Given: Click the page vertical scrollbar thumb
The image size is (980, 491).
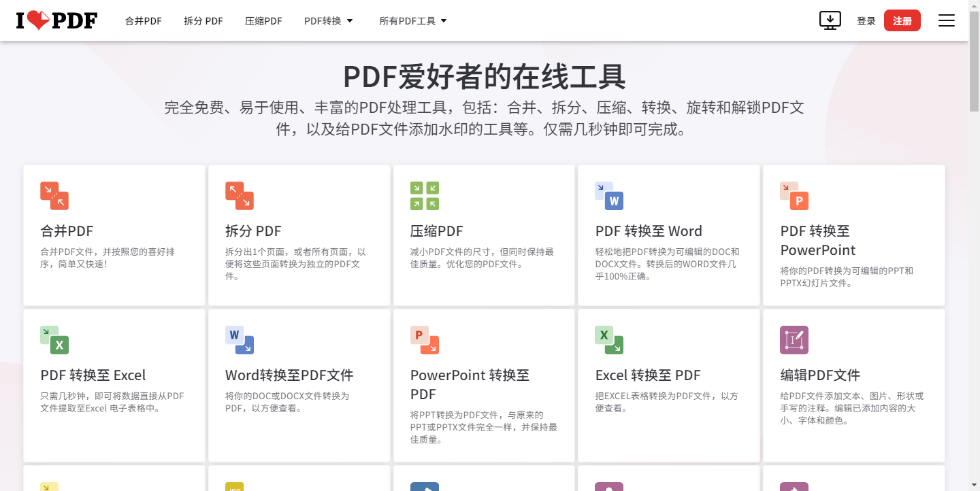Looking at the screenshot, I should [974, 60].
